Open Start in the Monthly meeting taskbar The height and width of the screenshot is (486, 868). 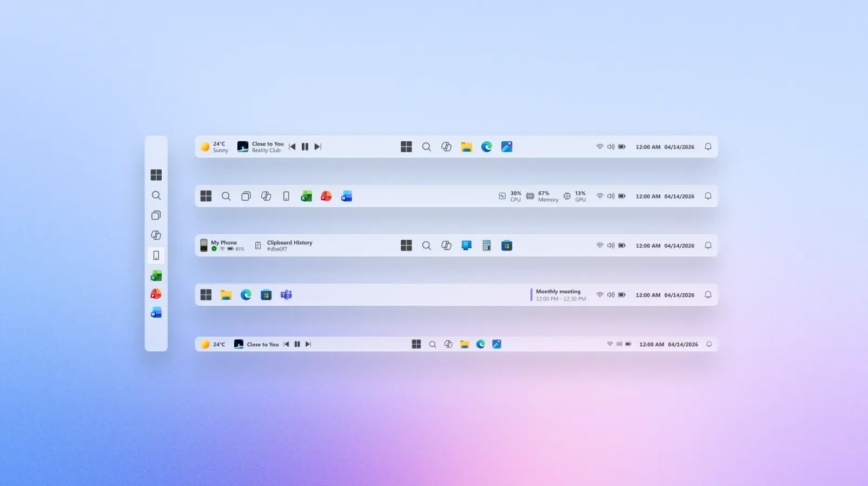point(206,294)
